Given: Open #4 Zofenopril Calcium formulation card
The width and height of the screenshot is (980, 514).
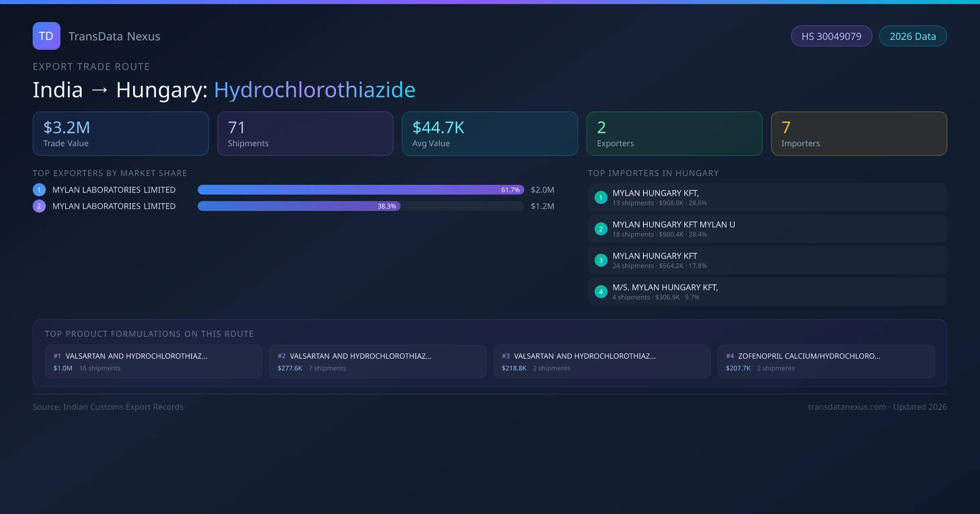Looking at the screenshot, I should click(826, 361).
